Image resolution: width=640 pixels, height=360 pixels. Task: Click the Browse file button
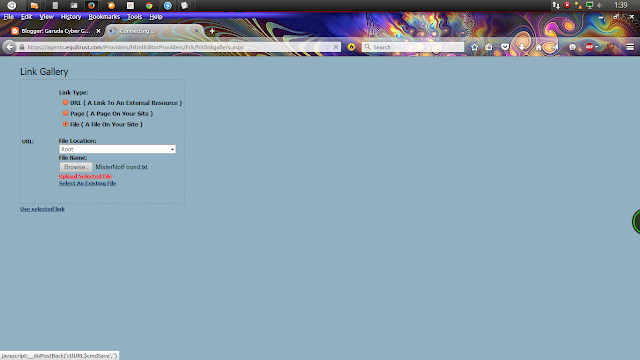(x=76, y=167)
